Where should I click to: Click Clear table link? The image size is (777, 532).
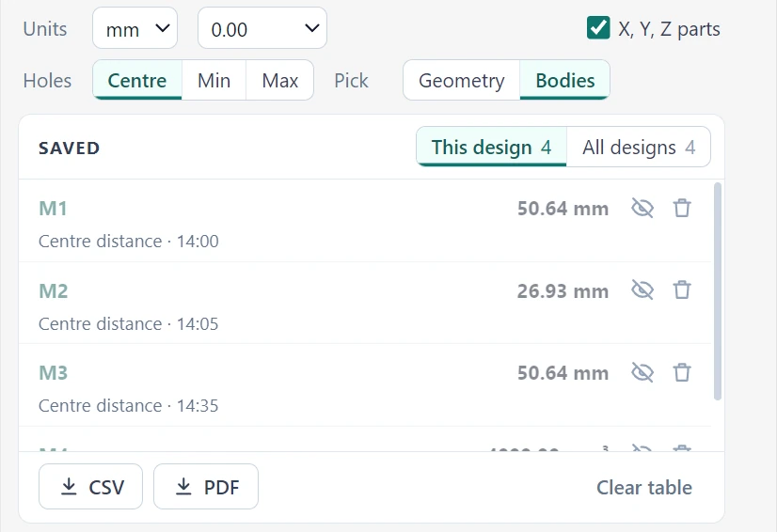pyautogui.click(x=644, y=488)
